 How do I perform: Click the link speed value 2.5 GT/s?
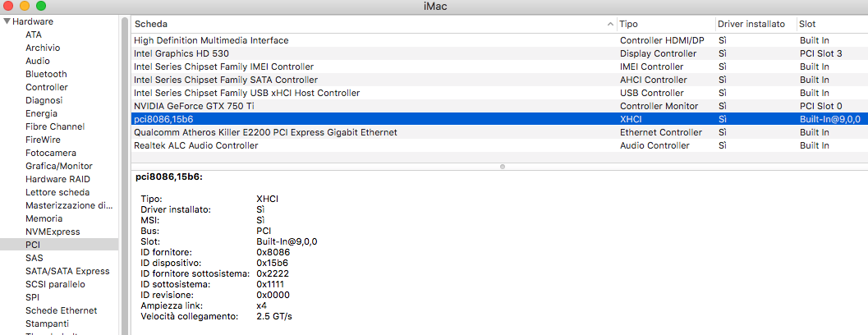(274, 317)
